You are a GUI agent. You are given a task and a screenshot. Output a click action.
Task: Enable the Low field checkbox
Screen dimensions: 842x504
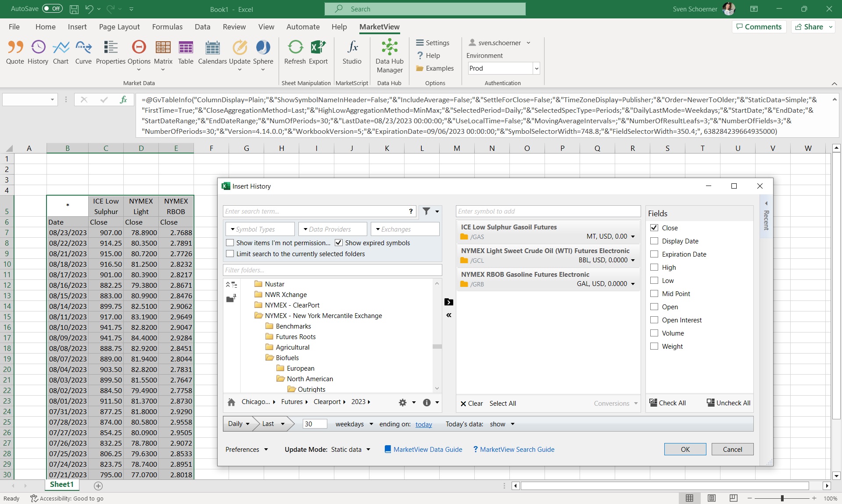point(654,280)
